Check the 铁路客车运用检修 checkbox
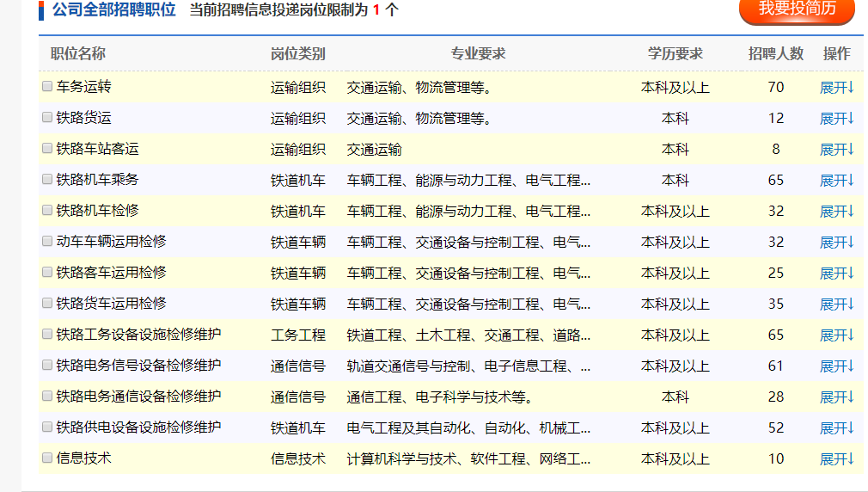Image resolution: width=868 pixels, height=492 pixels. 47,273
